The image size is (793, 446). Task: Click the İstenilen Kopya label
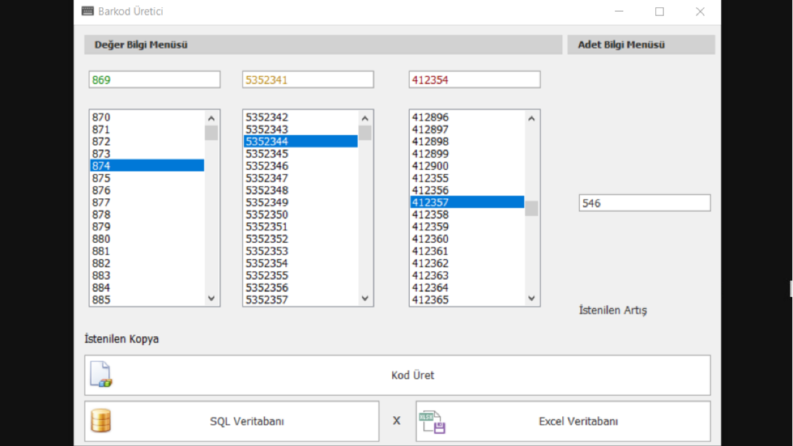coord(121,339)
